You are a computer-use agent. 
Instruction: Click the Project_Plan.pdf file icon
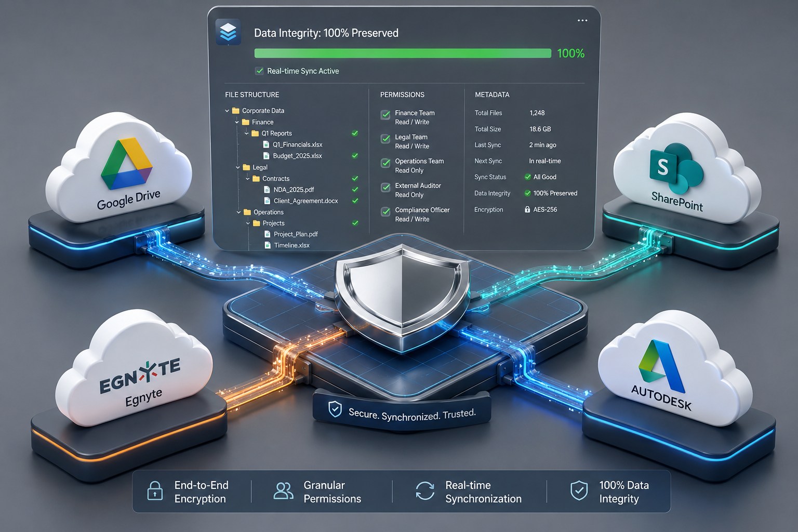click(267, 234)
